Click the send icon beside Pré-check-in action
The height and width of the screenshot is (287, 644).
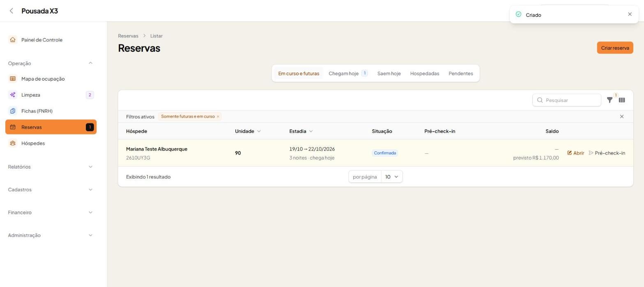click(591, 153)
